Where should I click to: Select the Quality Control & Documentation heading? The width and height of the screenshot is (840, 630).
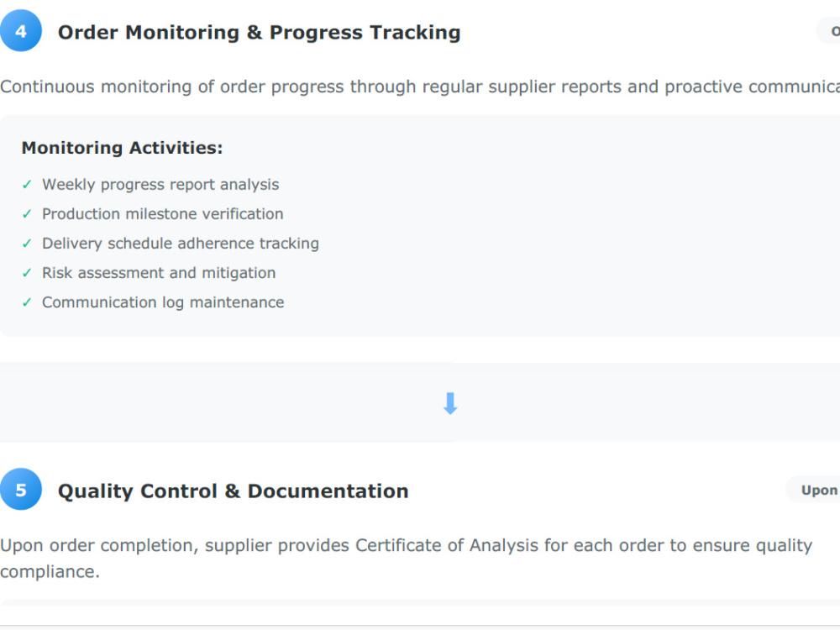(x=233, y=491)
